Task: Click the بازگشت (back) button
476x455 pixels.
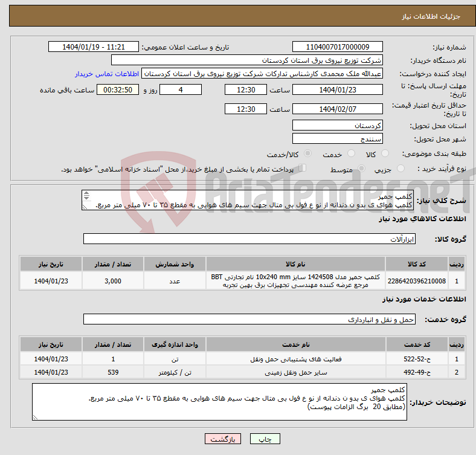Action: [x=223, y=439]
